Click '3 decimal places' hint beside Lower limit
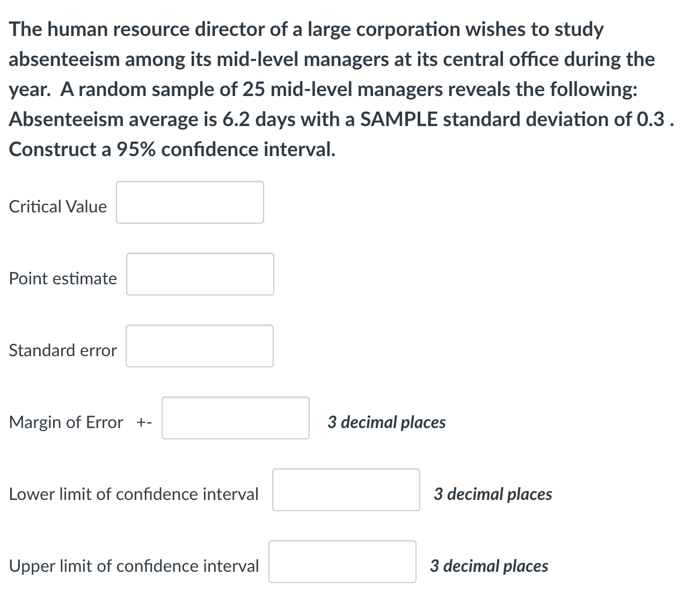The image size is (700, 604). (x=493, y=494)
